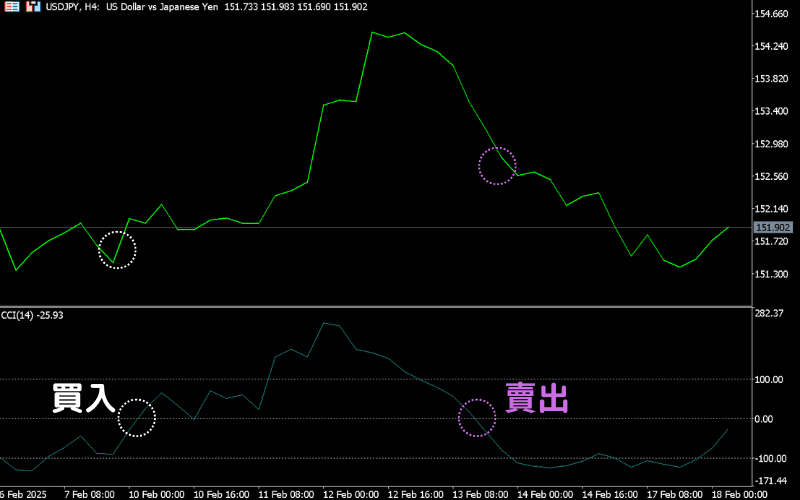This screenshot has height=500, width=800.
Task: Click the purple dotted circle on CCI panel
Action: coord(477,417)
